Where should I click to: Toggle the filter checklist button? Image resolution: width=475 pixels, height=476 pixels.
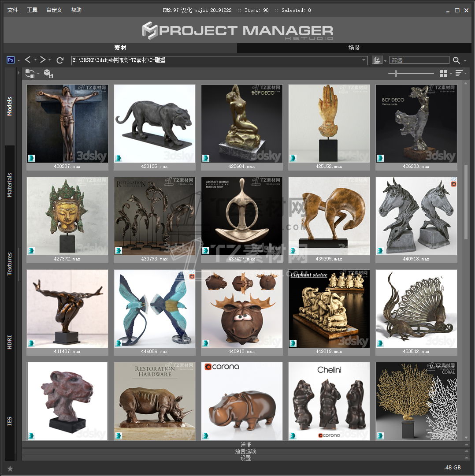(377, 60)
